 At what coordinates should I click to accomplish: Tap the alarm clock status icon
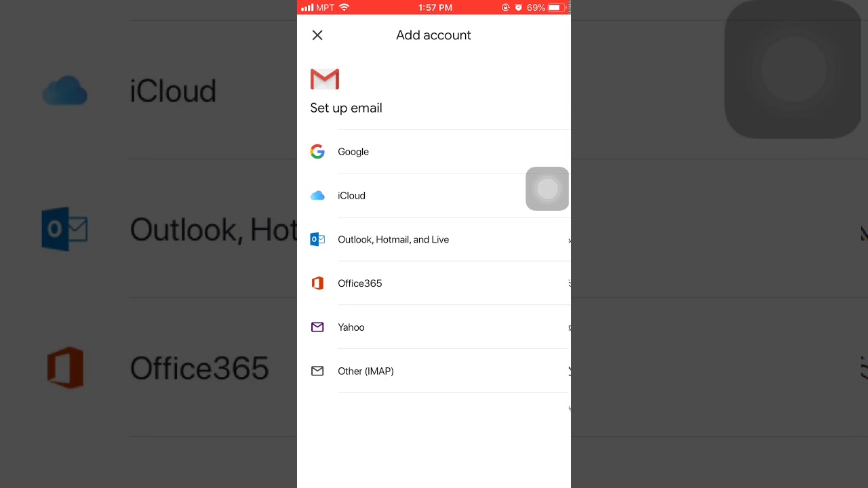pyautogui.click(x=519, y=7)
